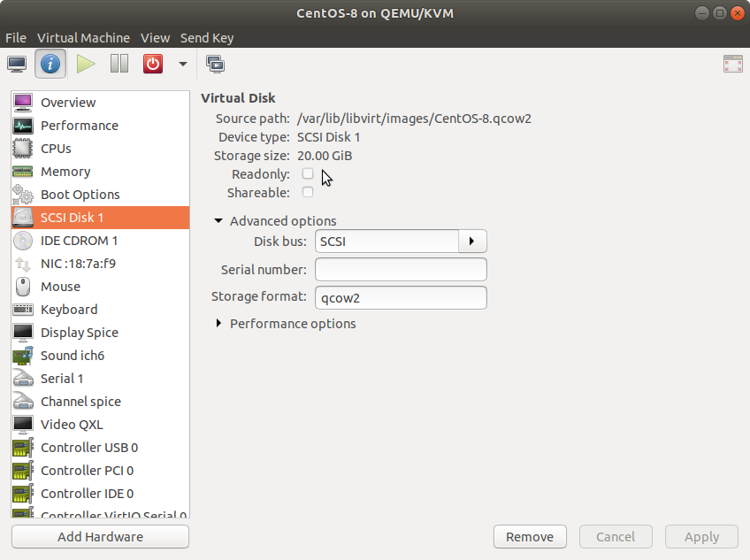
Task: Select the NIC :18:7a:f9 label
Action: coord(78,264)
